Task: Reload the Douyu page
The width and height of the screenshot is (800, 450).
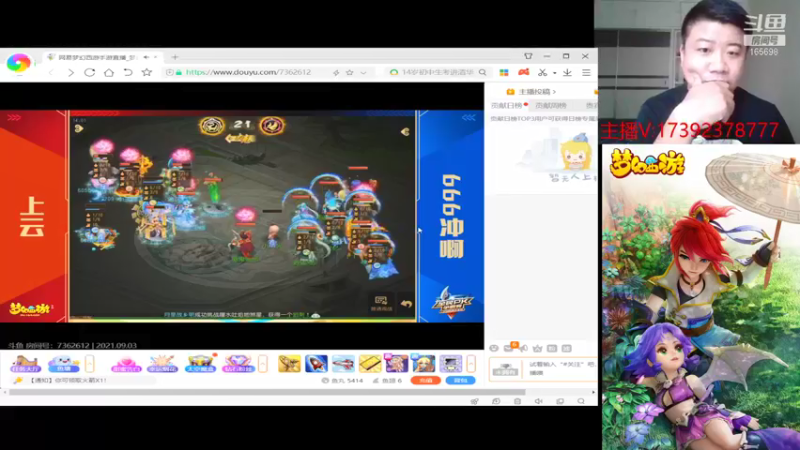Action: point(89,72)
